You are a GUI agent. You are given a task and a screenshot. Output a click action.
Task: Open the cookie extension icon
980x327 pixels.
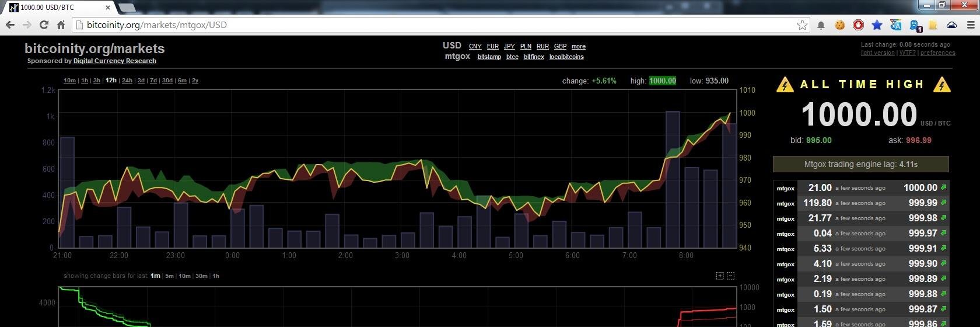coord(839,25)
